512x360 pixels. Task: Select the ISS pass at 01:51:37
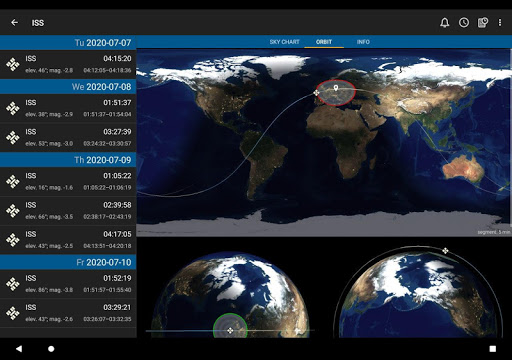(68, 108)
